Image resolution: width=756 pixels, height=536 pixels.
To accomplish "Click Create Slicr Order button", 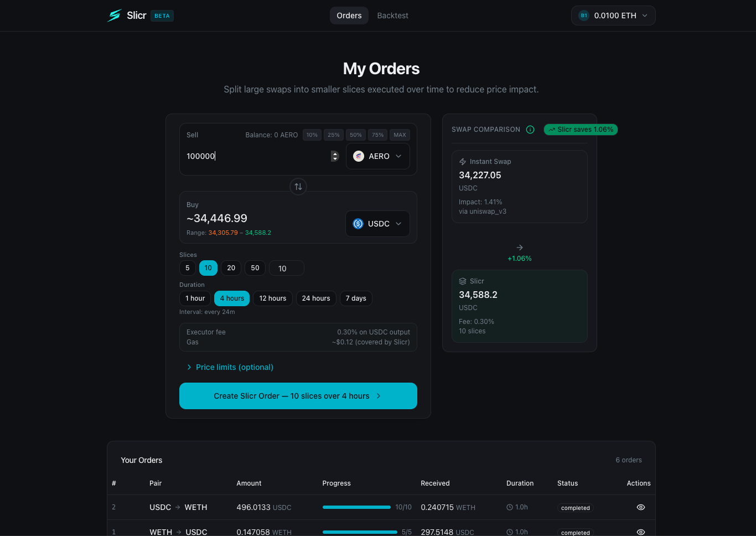I will pyautogui.click(x=298, y=396).
